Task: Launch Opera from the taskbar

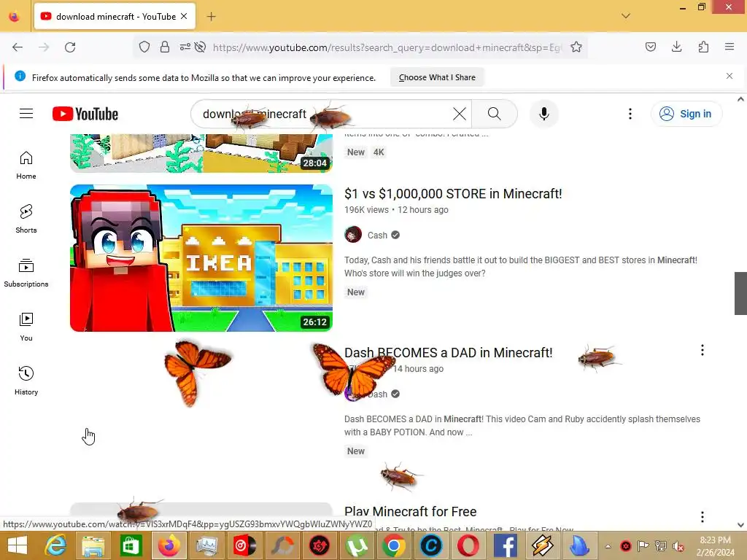Action: coord(468,545)
